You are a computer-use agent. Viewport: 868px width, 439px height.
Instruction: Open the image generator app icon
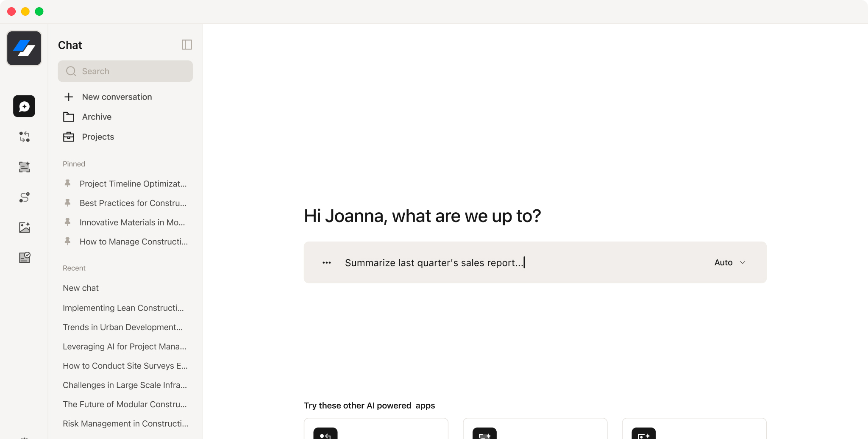click(24, 228)
